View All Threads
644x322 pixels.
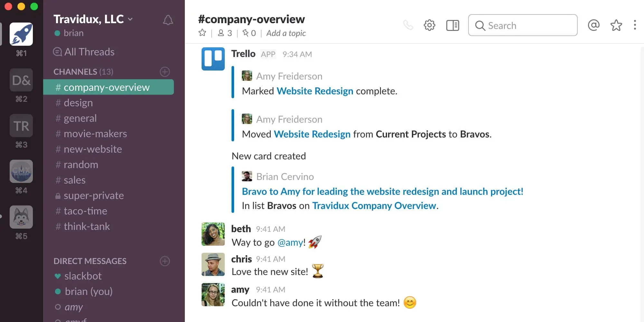89,52
